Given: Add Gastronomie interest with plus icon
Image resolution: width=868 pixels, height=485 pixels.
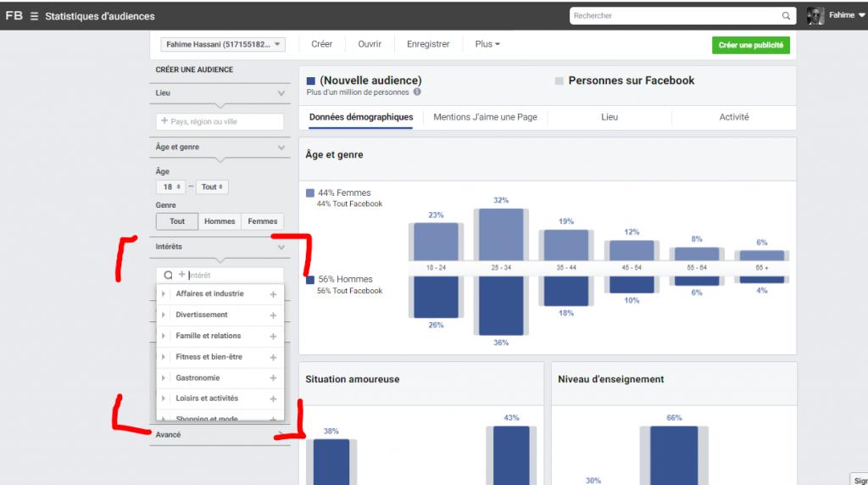Looking at the screenshot, I should pyautogui.click(x=273, y=378).
